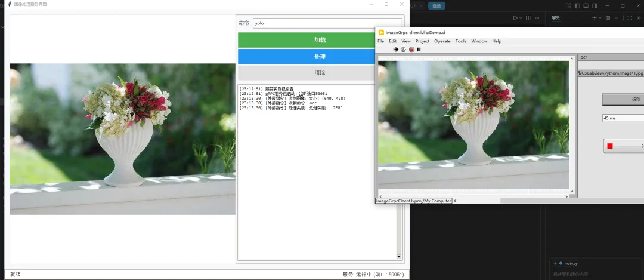Click the 命令 command input containing yolo
The width and height of the screenshot is (644, 280).
click(327, 23)
